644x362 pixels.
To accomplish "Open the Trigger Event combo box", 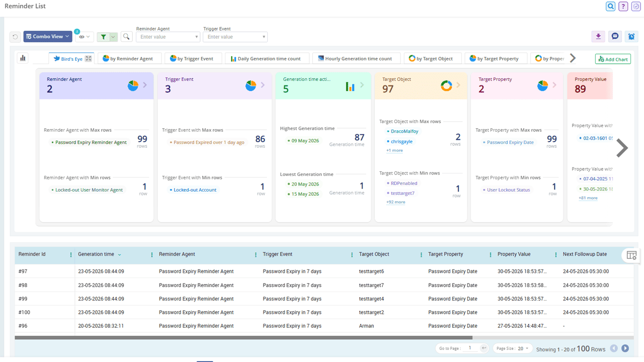I will [235, 37].
